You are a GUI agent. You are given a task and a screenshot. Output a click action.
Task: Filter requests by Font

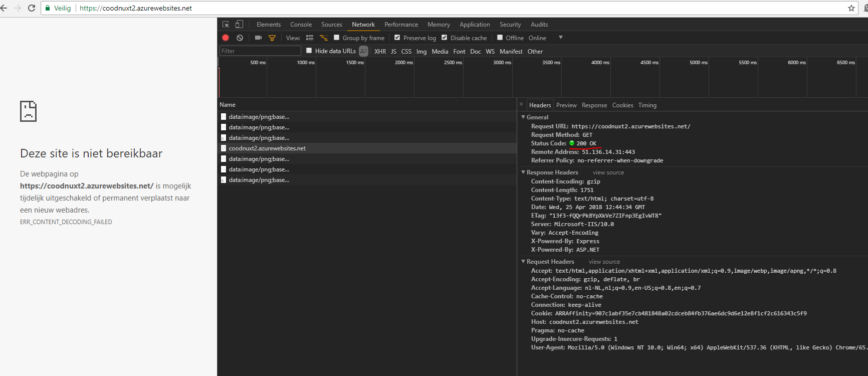(459, 51)
